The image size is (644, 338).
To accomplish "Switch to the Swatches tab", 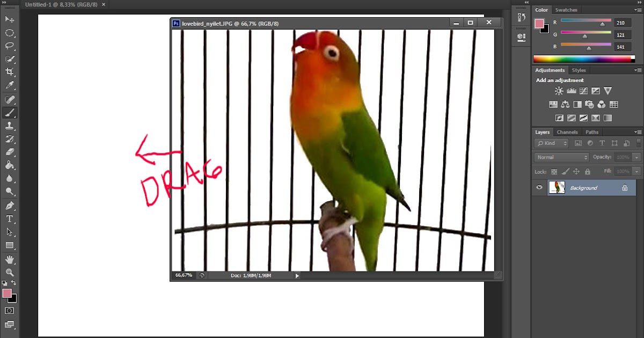I will click(566, 10).
